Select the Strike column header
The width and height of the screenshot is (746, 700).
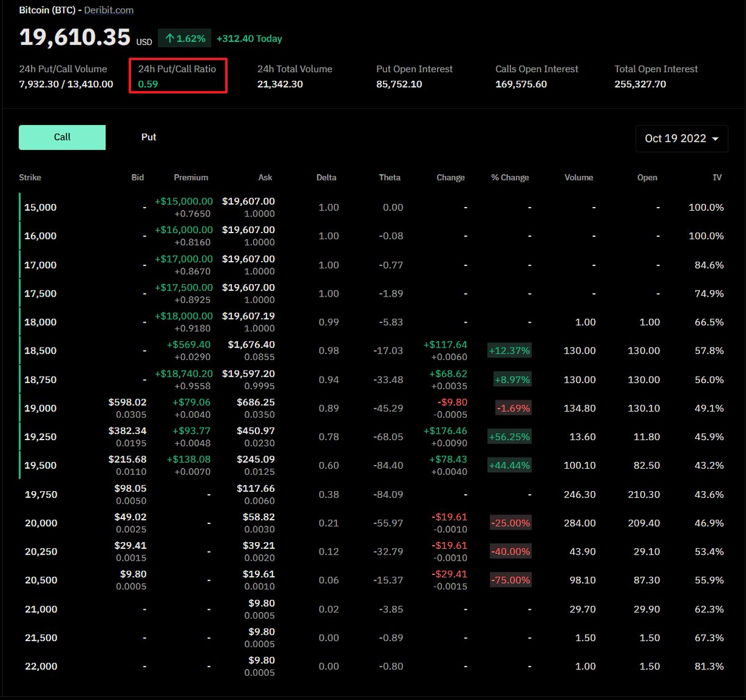coord(30,177)
